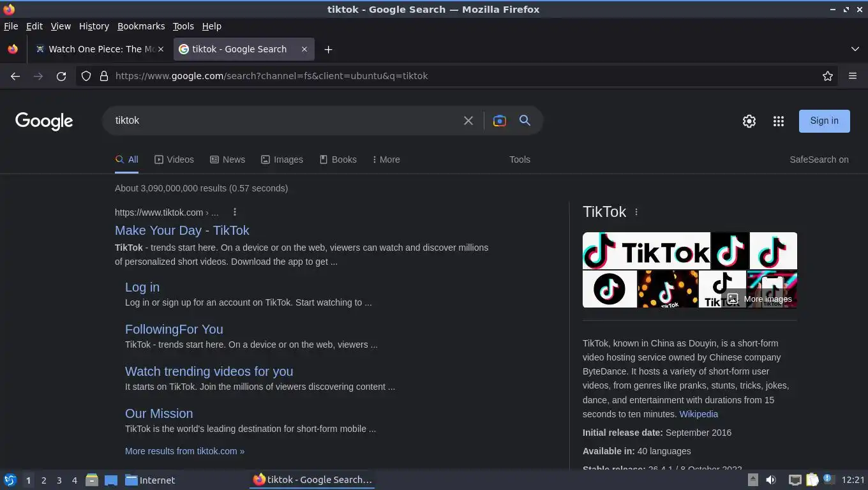Open options dots beside TikTok panel title
Viewport: 868px width, 490px height.
click(x=636, y=212)
